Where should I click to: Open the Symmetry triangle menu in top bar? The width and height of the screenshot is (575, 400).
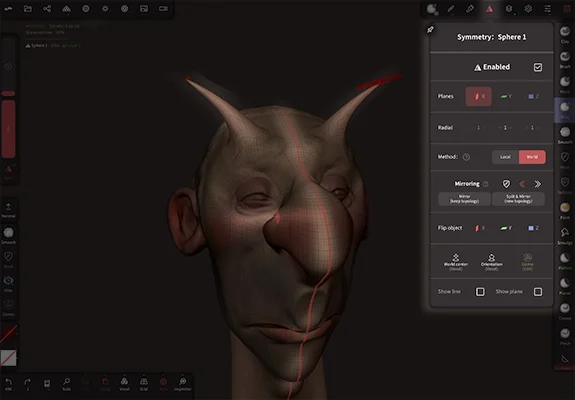(490, 9)
